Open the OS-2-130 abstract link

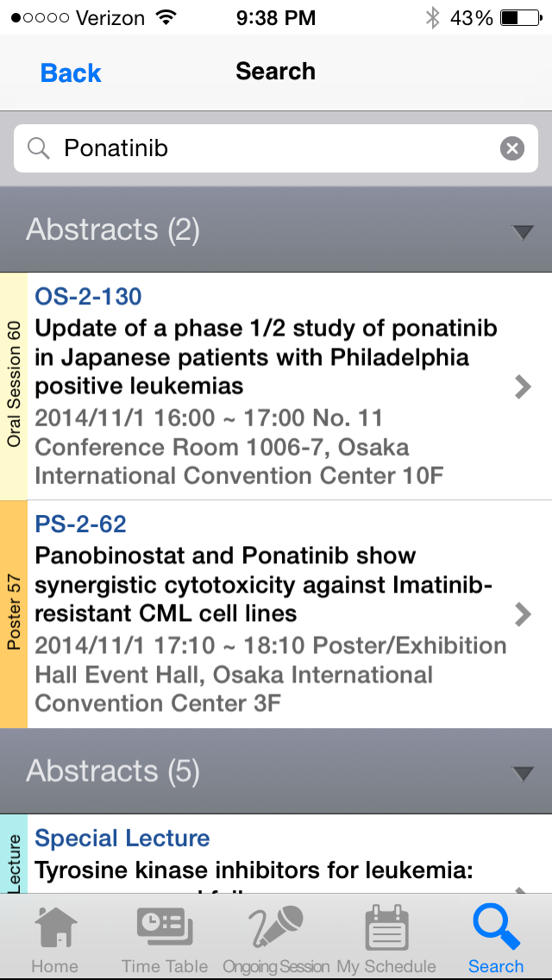[88, 296]
